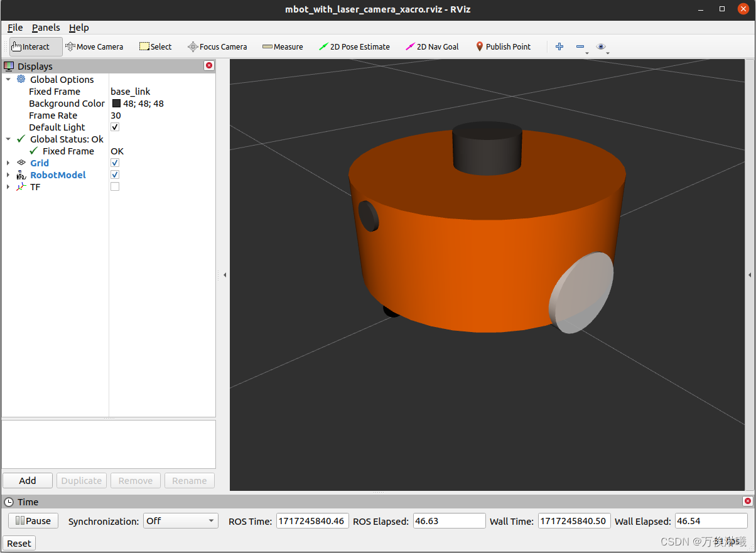
Task: Pause the time with Pause button
Action: coord(33,520)
